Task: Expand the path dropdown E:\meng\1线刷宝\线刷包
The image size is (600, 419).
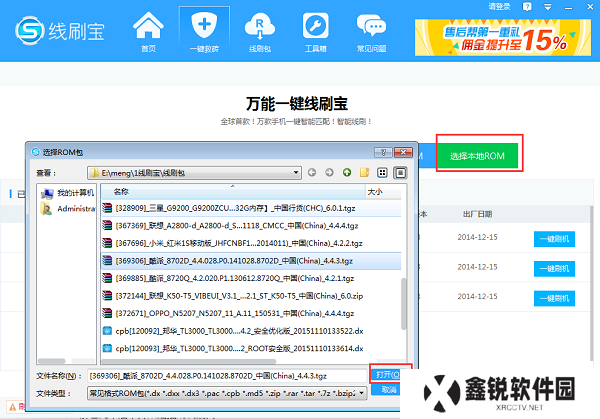Action: pyautogui.click(x=296, y=173)
